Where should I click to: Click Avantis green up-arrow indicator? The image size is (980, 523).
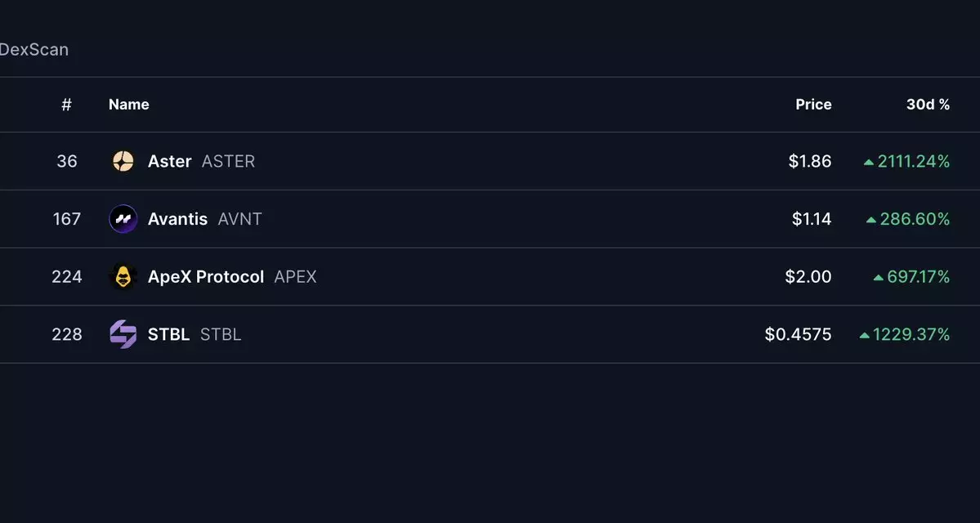[871, 220]
